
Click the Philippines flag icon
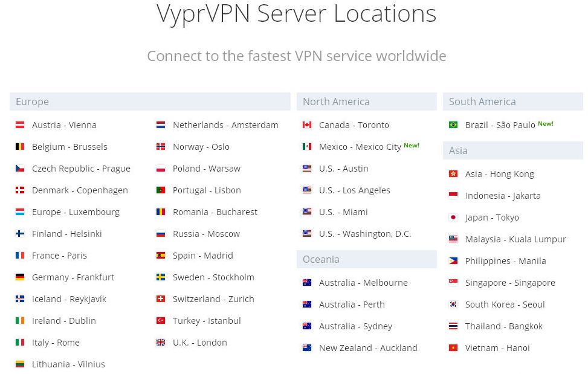pyautogui.click(x=453, y=261)
